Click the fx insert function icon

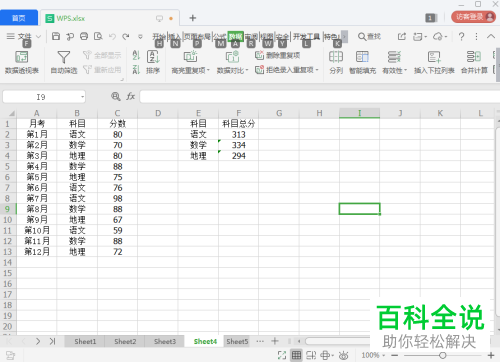coord(130,97)
